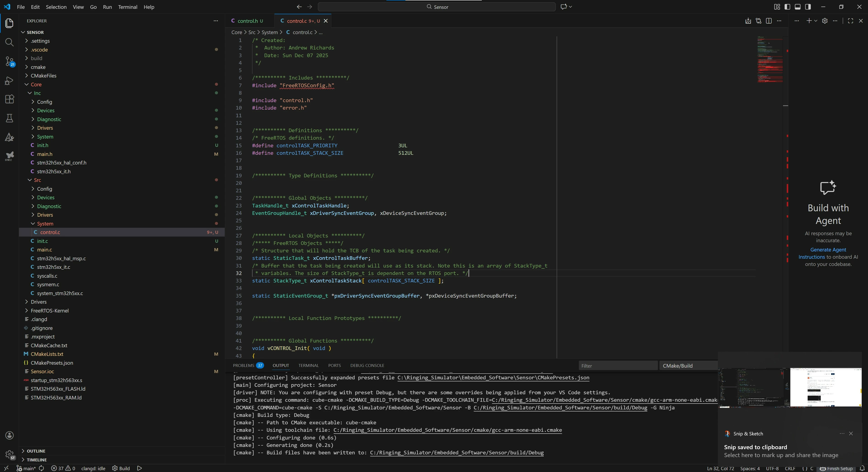Open Run and Debug view

(x=9, y=81)
